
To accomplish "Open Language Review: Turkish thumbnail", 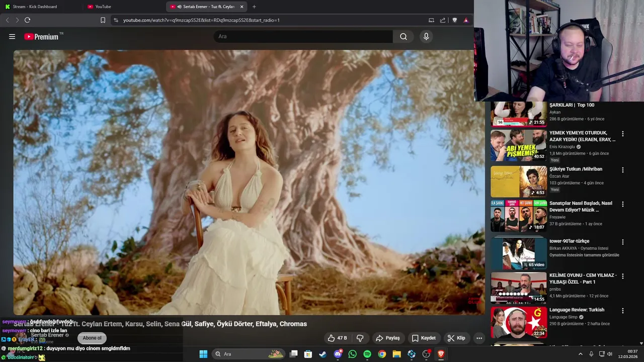I will pyautogui.click(x=519, y=322).
